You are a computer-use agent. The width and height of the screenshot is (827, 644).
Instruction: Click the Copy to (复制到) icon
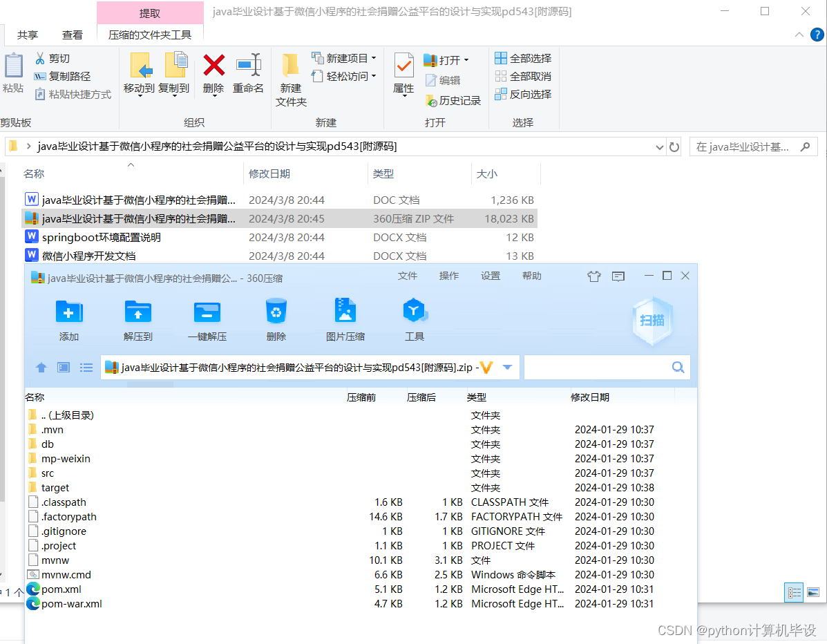click(176, 66)
